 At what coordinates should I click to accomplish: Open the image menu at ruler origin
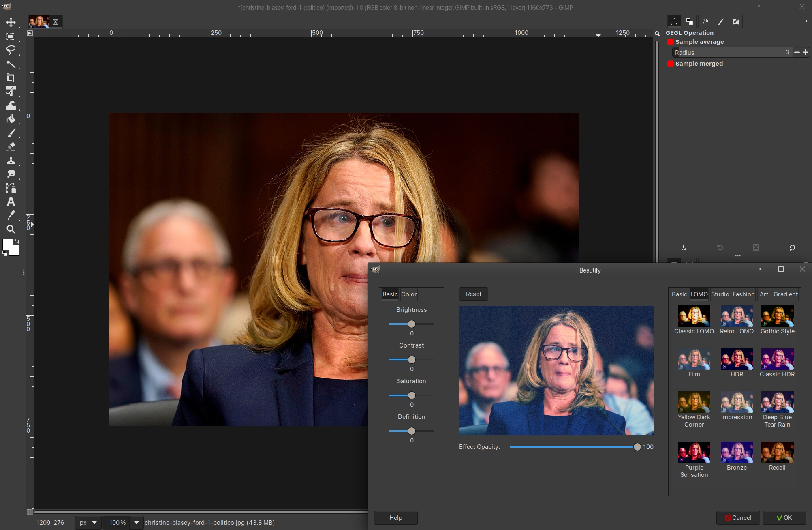pyautogui.click(x=30, y=33)
